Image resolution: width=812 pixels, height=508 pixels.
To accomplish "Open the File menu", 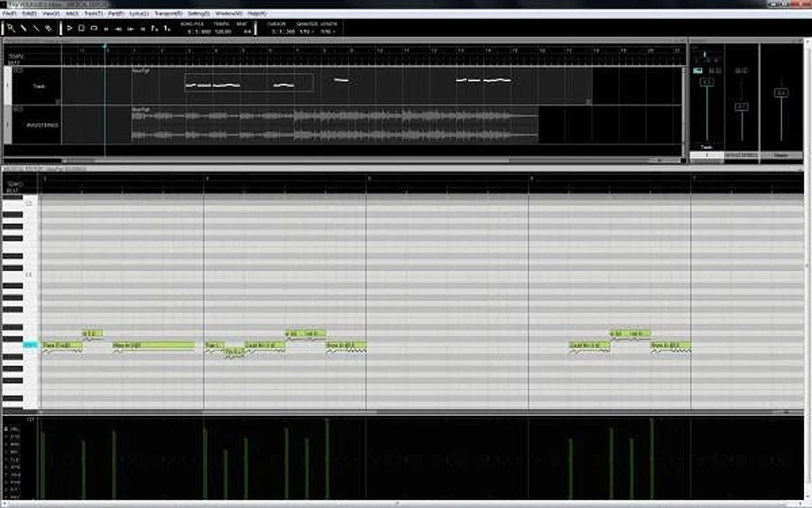I will coord(9,14).
